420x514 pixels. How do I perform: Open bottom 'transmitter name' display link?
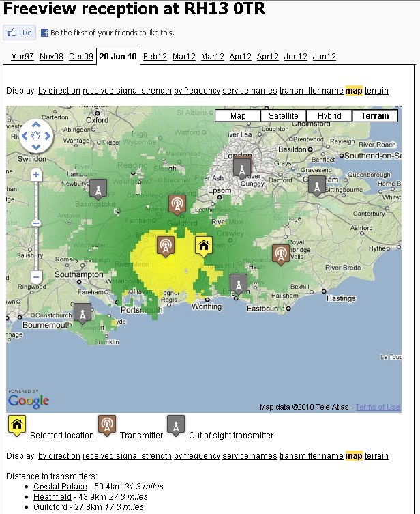pos(312,456)
